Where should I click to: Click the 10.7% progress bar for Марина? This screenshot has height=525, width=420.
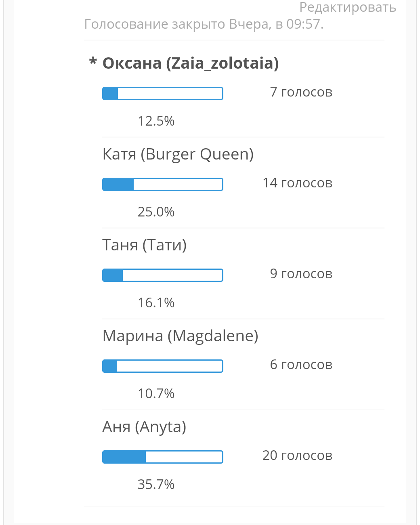(x=163, y=366)
